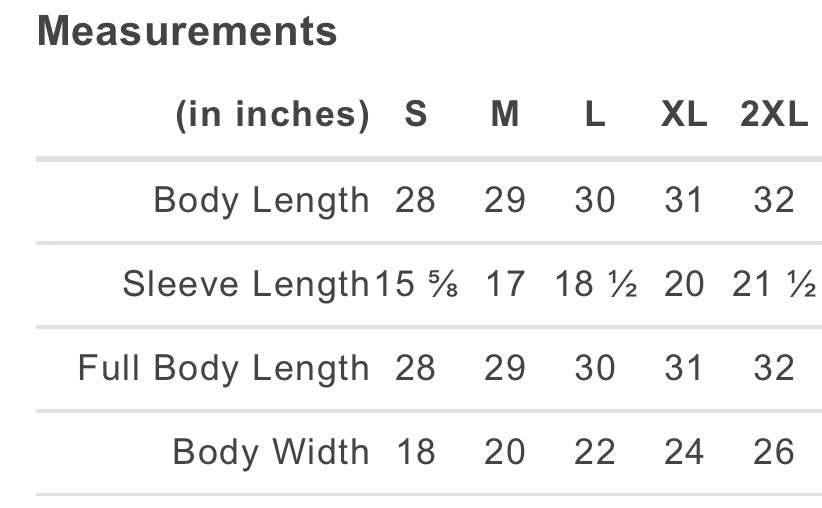The image size is (822, 508).
Task: Click Body Width value 26 for 2XL
Action: pyautogui.click(x=774, y=453)
